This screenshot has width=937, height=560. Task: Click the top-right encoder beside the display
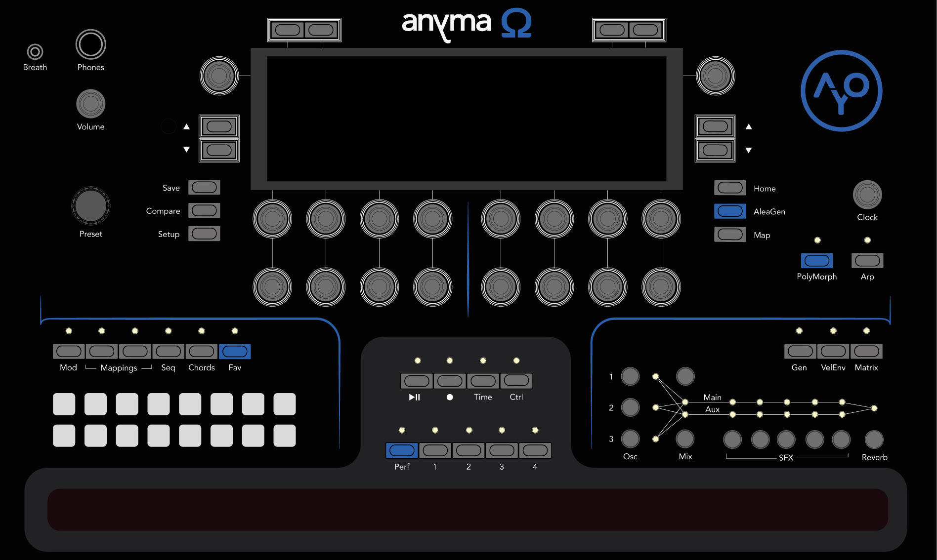[715, 76]
